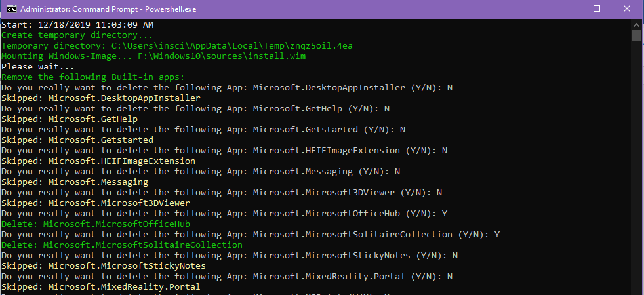The height and width of the screenshot is (295, 644).
Task: Click the 'Please wait...' line
Action: (38, 67)
